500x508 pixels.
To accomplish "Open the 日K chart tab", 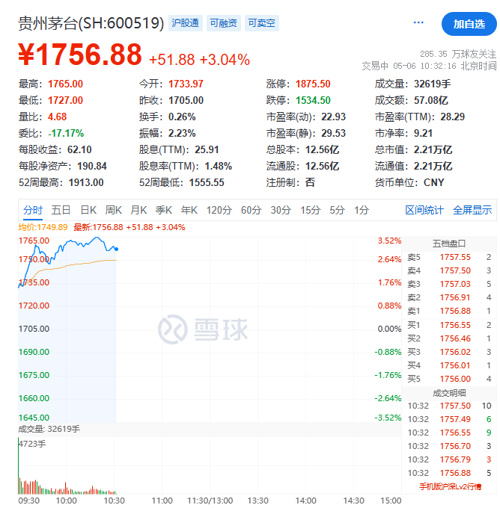I will click(x=88, y=210).
